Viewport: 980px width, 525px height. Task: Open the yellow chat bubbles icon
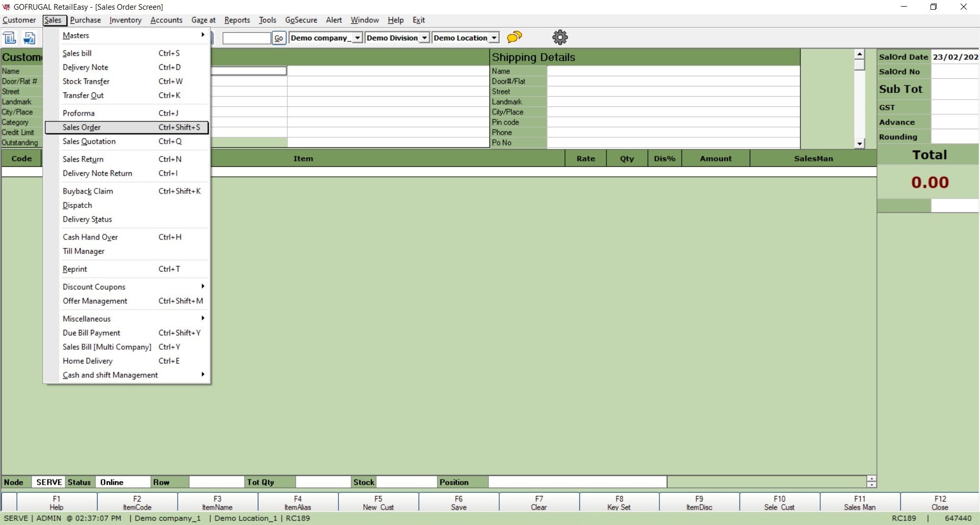tap(514, 37)
